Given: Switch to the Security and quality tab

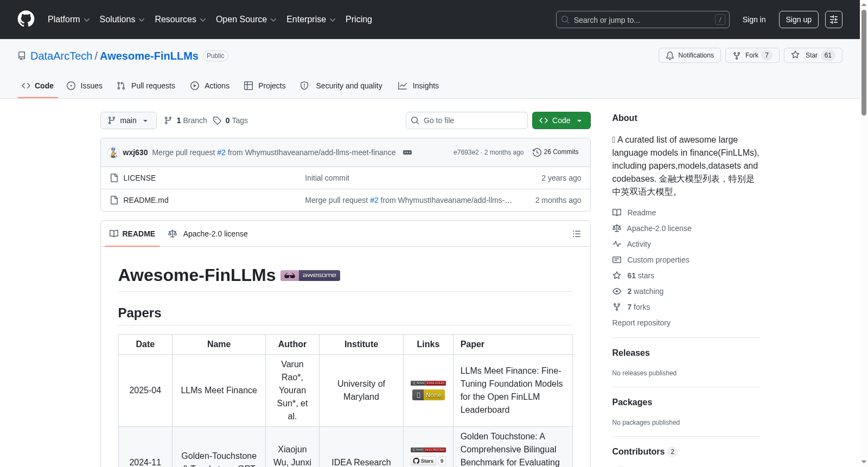Looking at the screenshot, I should tap(341, 86).
